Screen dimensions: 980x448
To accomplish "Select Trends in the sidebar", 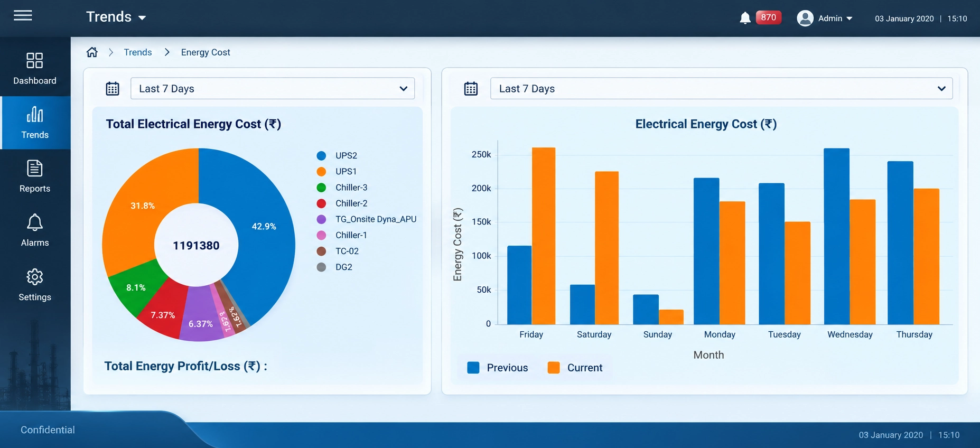I will [35, 123].
